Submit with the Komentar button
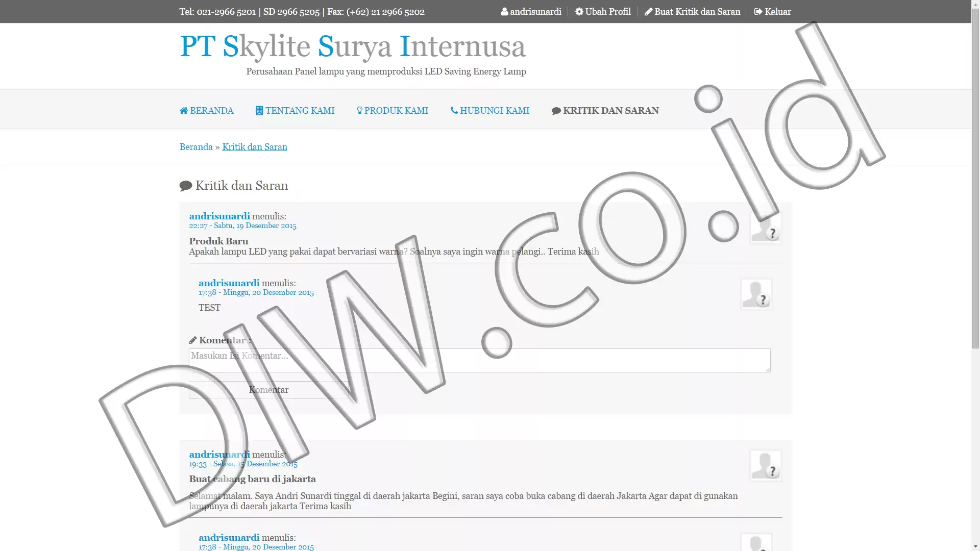 [x=268, y=390]
